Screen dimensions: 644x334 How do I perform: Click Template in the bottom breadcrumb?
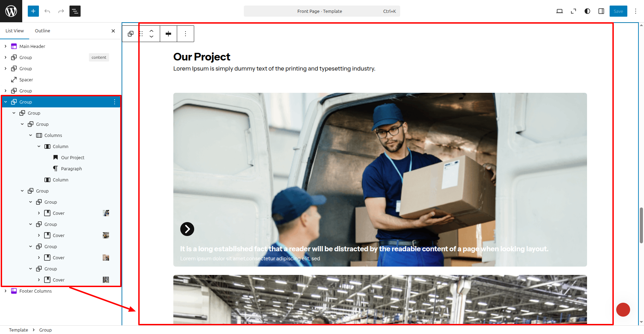18,330
